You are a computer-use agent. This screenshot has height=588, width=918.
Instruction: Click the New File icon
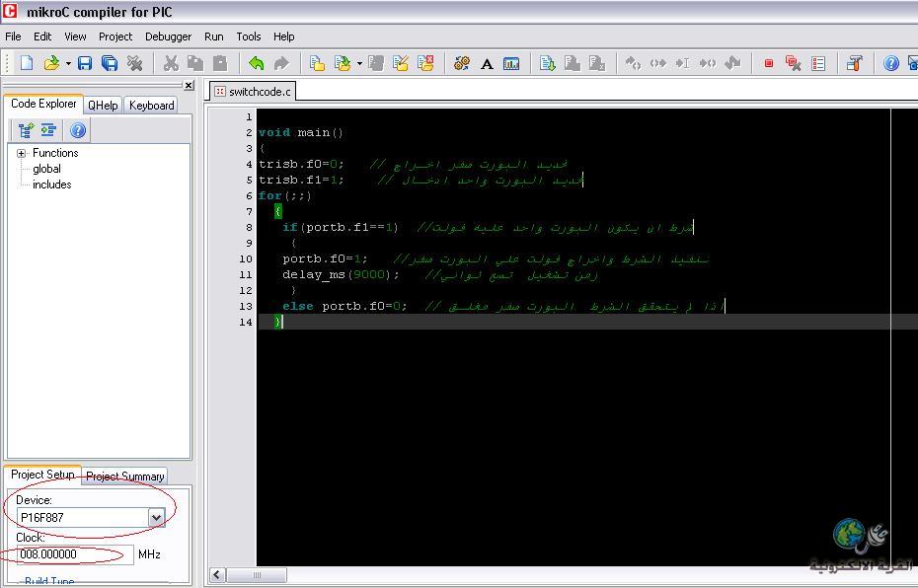[x=27, y=62]
